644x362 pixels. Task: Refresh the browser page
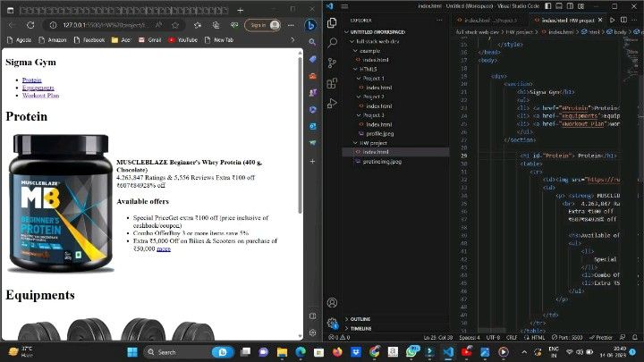click(x=30, y=25)
